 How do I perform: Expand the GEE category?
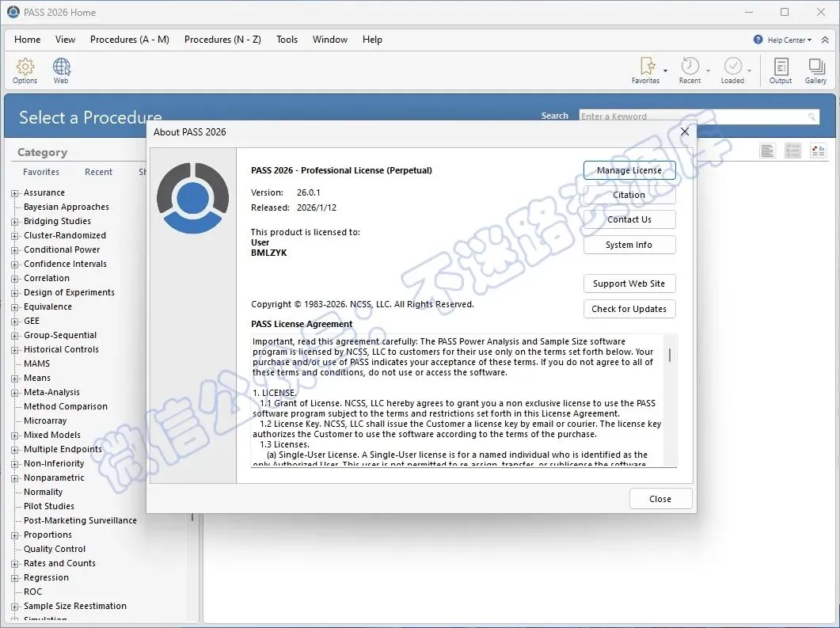pyautogui.click(x=15, y=322)
